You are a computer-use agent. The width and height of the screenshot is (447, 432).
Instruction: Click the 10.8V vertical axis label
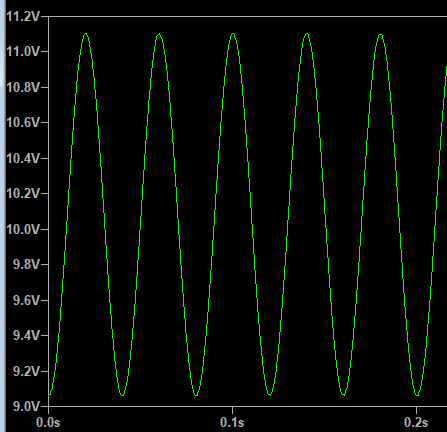pos(23,87)
